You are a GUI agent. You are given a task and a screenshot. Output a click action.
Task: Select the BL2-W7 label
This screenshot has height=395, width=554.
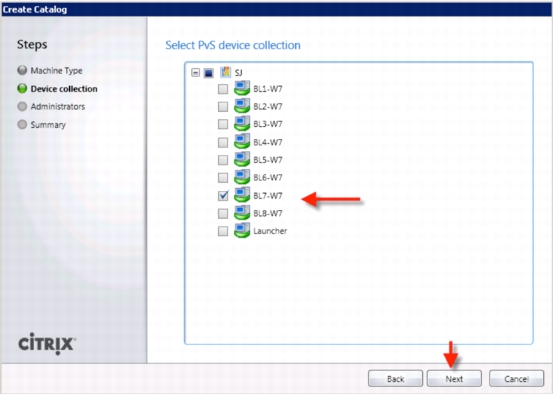pos(268,107)
